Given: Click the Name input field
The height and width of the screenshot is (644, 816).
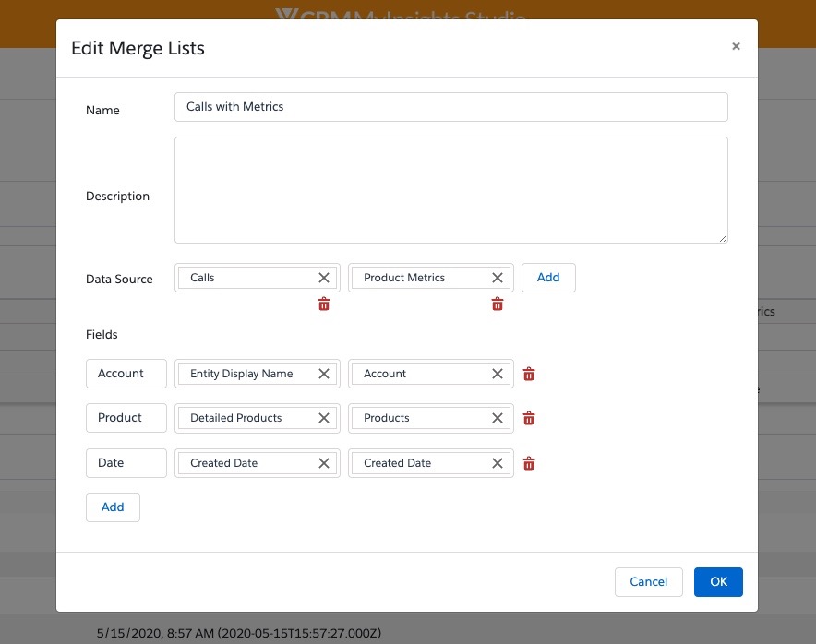Looking at the screenshot, I should tap(450, 107).
